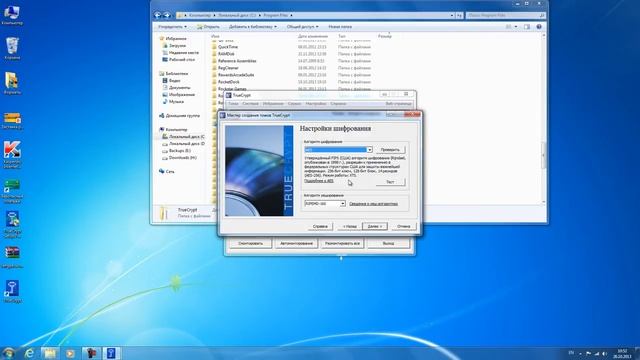Open the Компьютер desktop icon
640x360 pixels.
12,15
